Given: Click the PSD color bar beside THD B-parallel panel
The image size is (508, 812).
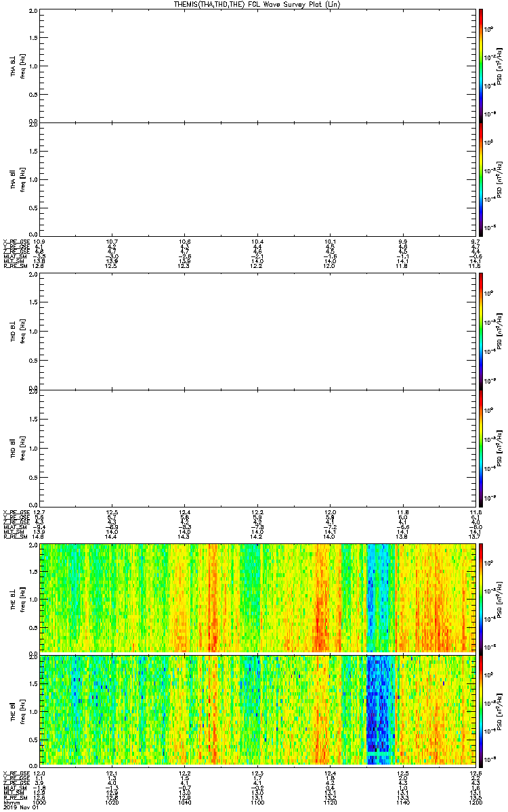Looking at the screenshot, I should click(x=480, y=447).
